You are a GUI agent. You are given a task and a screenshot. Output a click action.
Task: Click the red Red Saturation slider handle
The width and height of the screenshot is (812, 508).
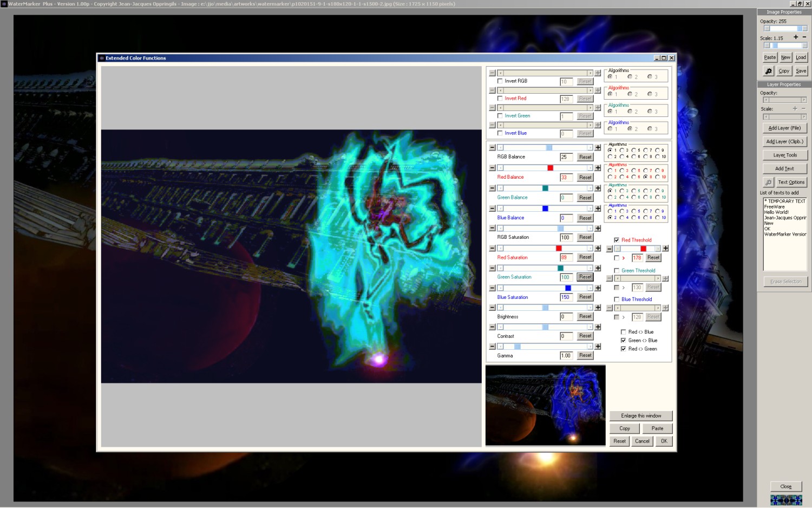tap(559, 249)
